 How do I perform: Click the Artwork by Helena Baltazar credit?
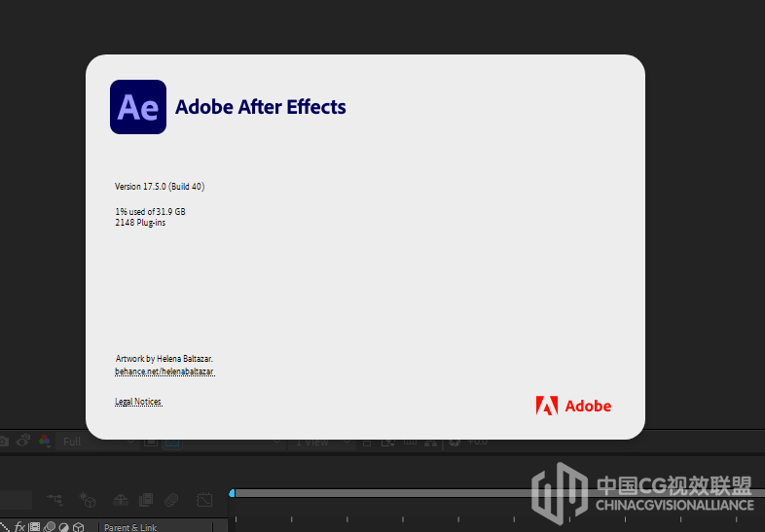[164, 359]
